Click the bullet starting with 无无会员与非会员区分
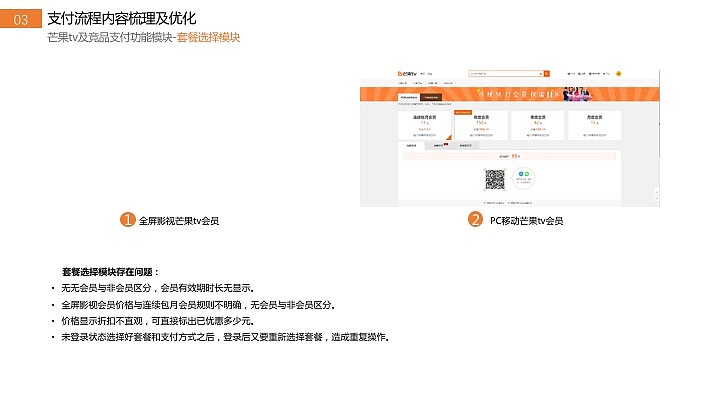Screen dimensions: 720x405 [158, 288]
